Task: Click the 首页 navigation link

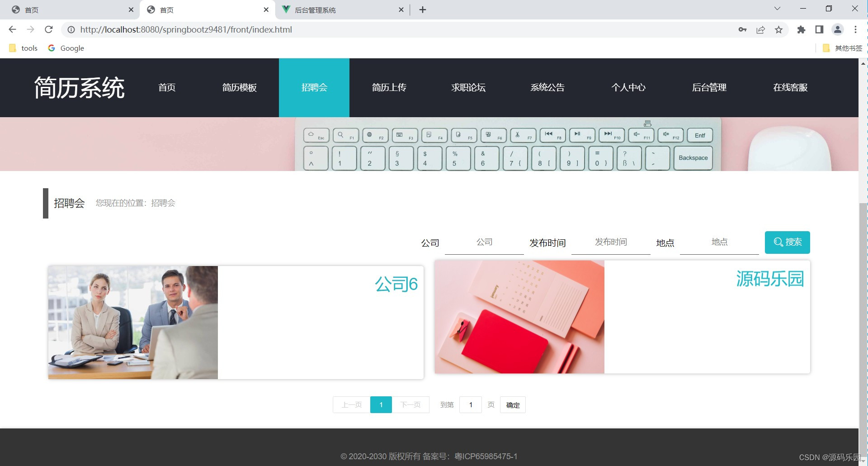Action: coord(166,87)
